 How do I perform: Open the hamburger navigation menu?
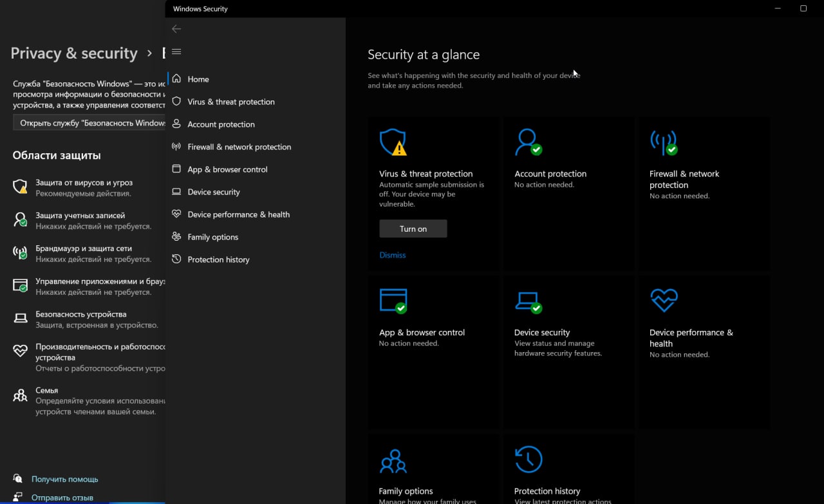176,52
